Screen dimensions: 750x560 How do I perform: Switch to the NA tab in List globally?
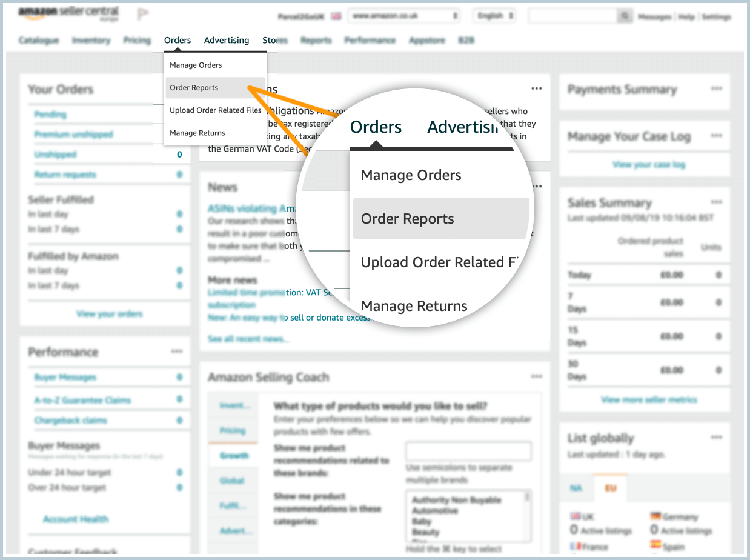click(576, 488)
